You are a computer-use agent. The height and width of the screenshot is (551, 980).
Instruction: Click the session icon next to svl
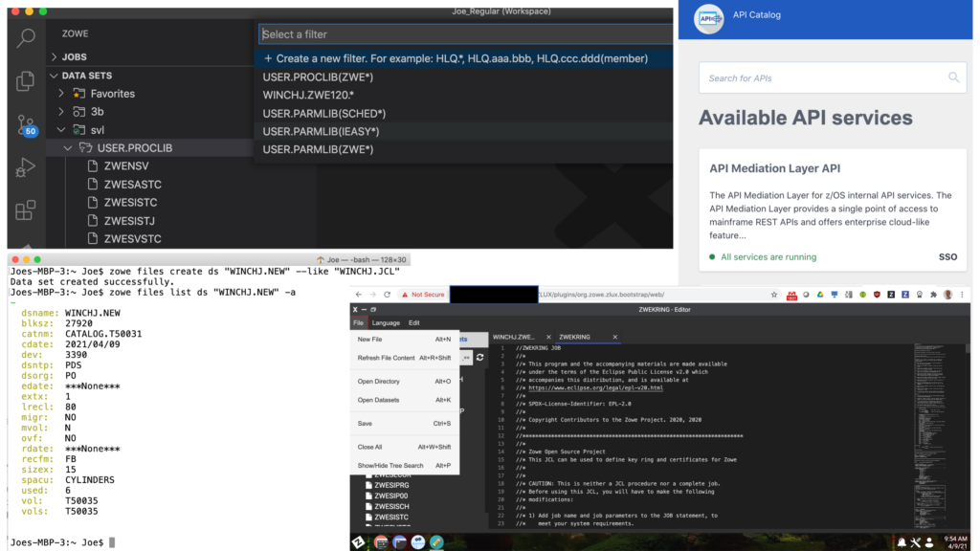click(x=78, y=130)
